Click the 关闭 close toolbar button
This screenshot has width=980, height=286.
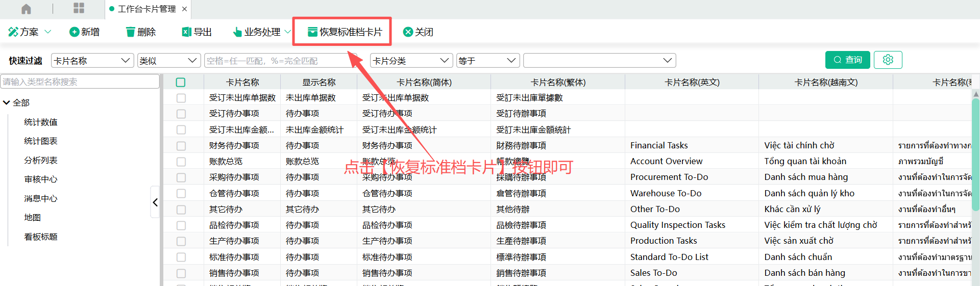[x=418, y=32]
